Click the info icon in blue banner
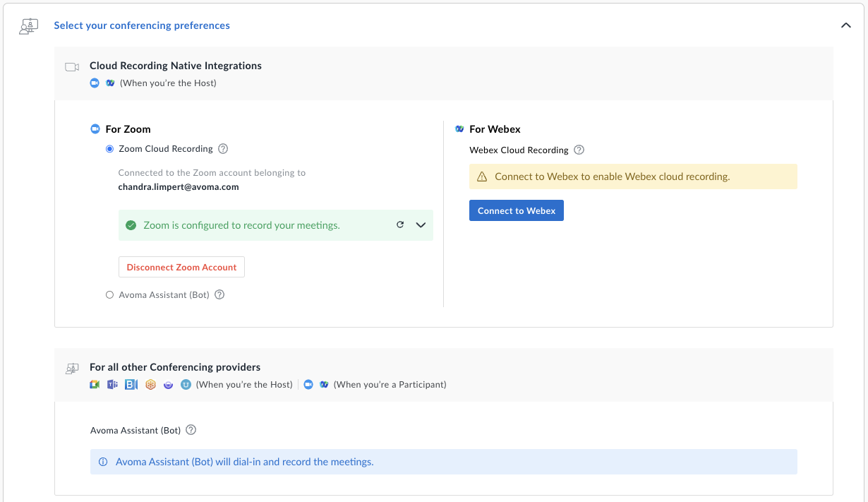This screenshot has height=502, width=868. [x=103, y=462]
